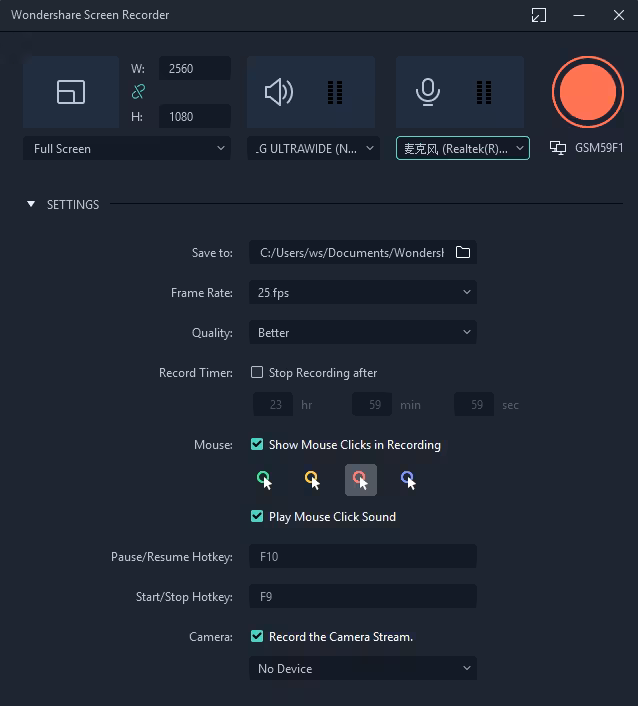Open the Full Screen capture mode dropdown
Image resolution: width=638 pixels, height=706 pixels.
coord(127,148)
